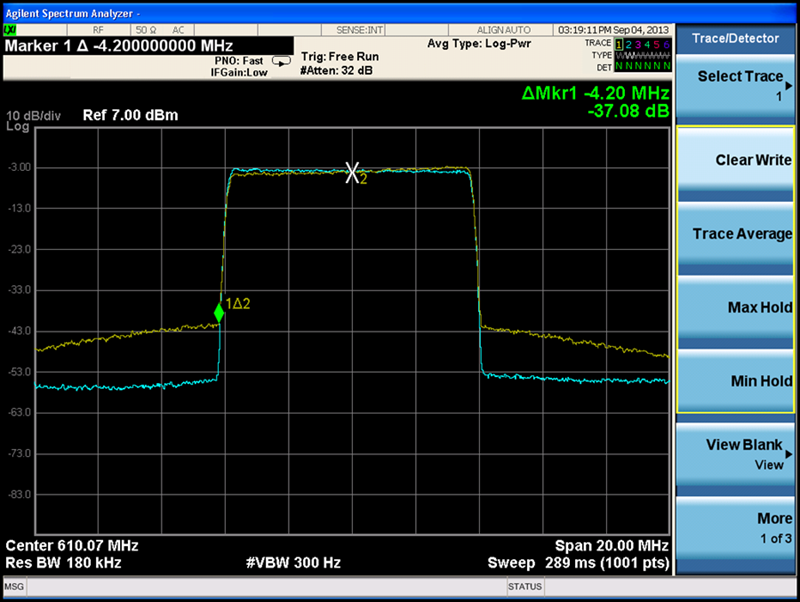Screen dimensions: 800x602
Task: Click the 10 dB/div scale label
Action: coord(33,116)
